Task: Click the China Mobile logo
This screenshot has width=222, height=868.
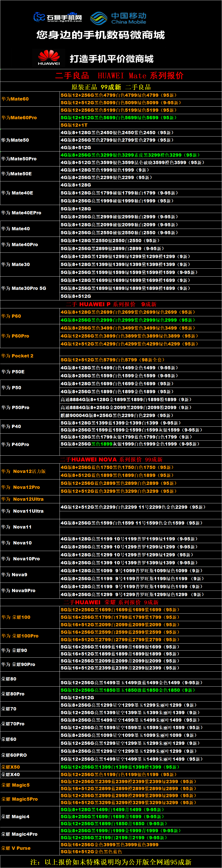Action: pos(118,18)
